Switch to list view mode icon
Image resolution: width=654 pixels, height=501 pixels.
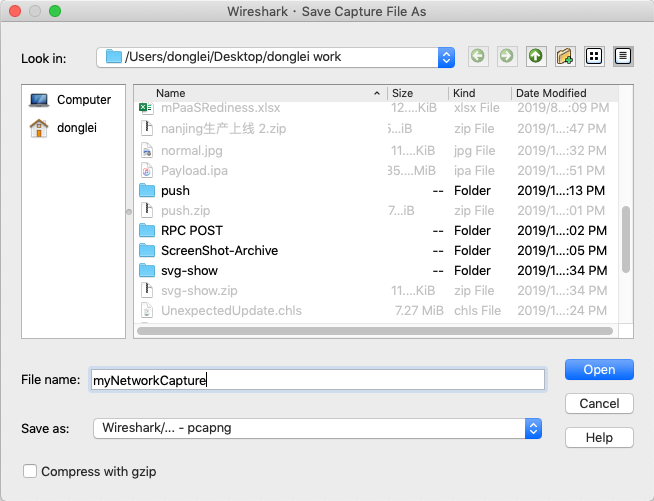click(x=594, y=57)
